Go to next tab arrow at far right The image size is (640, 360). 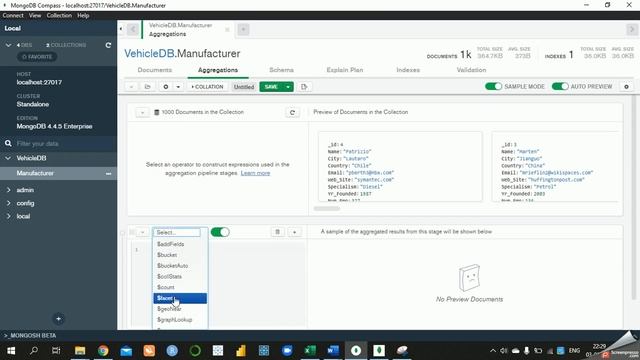tap(631, 29)
